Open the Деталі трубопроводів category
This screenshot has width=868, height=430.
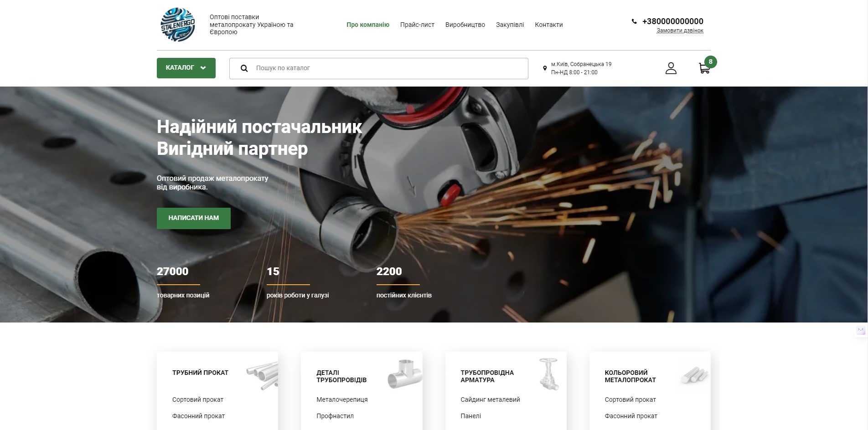coord(341,376)
